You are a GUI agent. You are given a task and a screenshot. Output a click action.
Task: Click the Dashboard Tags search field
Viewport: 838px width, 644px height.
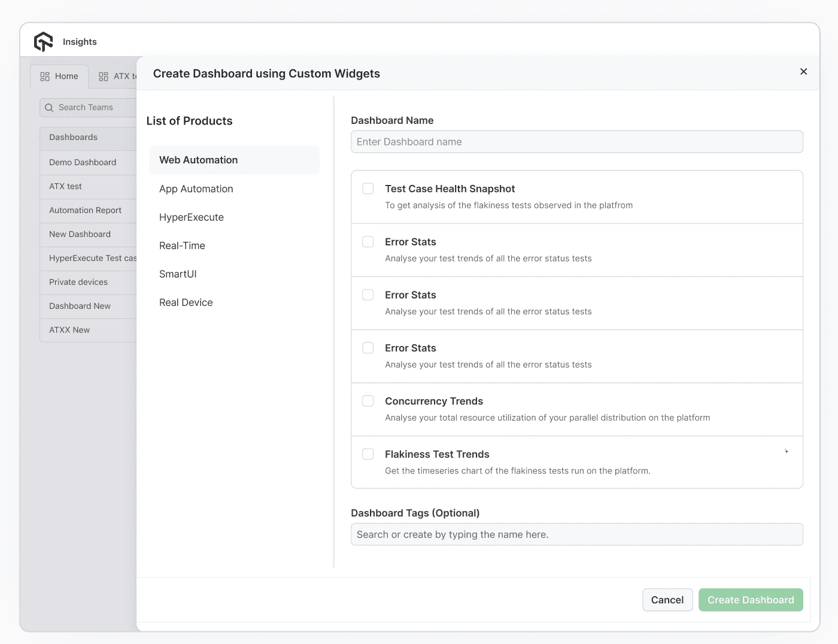click(x=576, y=534)
